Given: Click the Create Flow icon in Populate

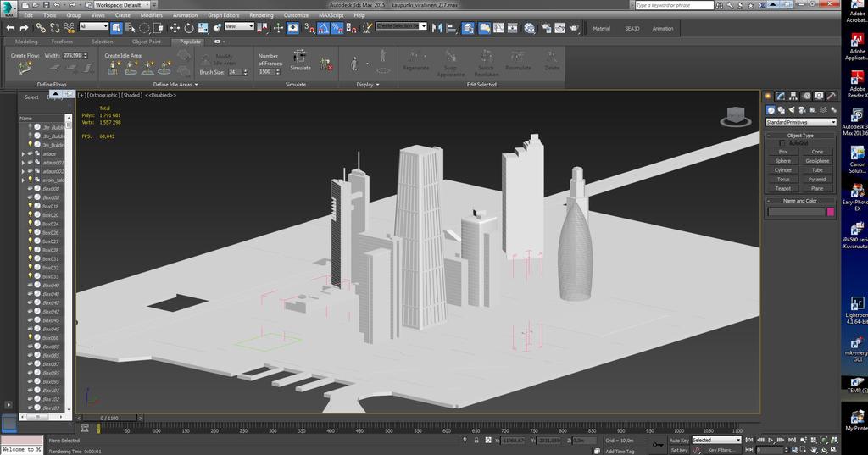Looking at the screenshot, I should click(x=25, y=68).
